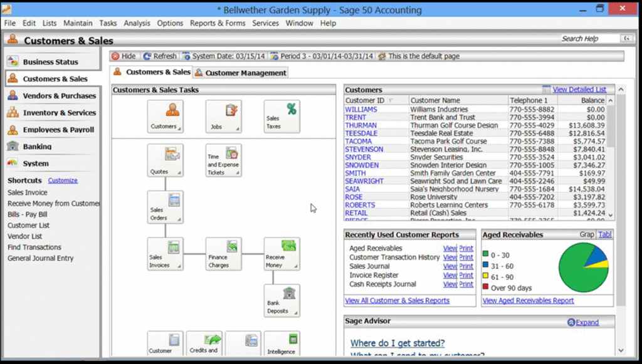The image size is (642, 364).
Task: Click the Search Help input field
Action: click(590, 38)
